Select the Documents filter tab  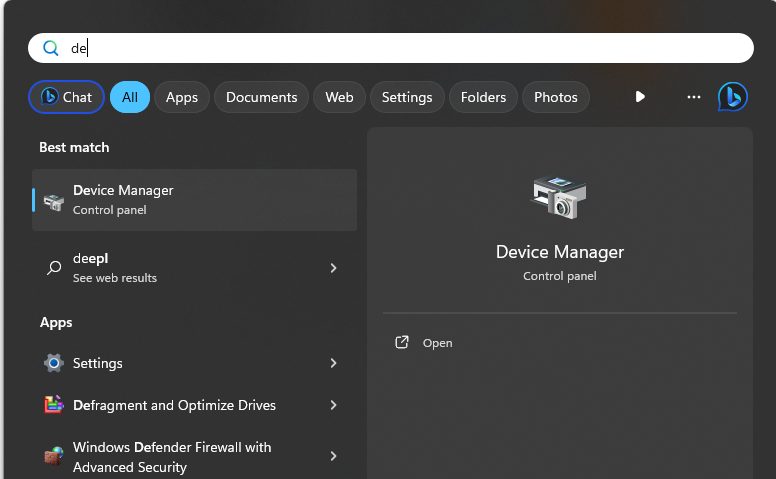point(261,97)
